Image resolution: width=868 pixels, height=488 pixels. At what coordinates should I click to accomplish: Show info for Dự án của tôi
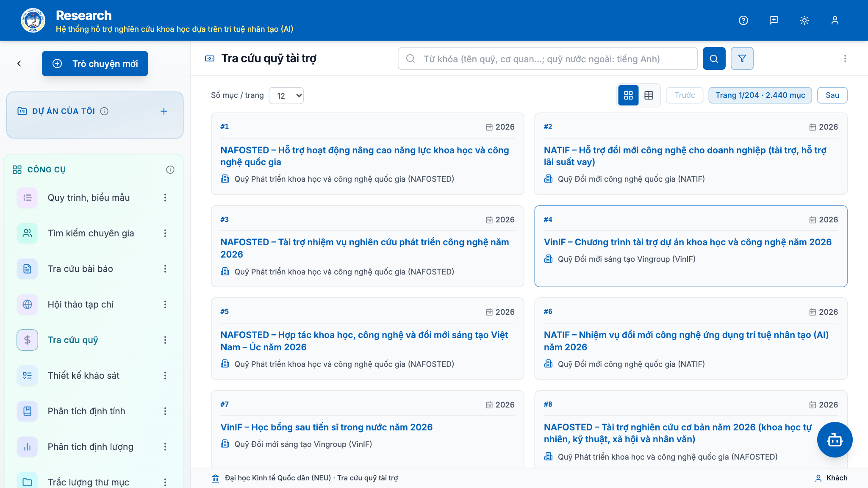[x=104, y=111]
